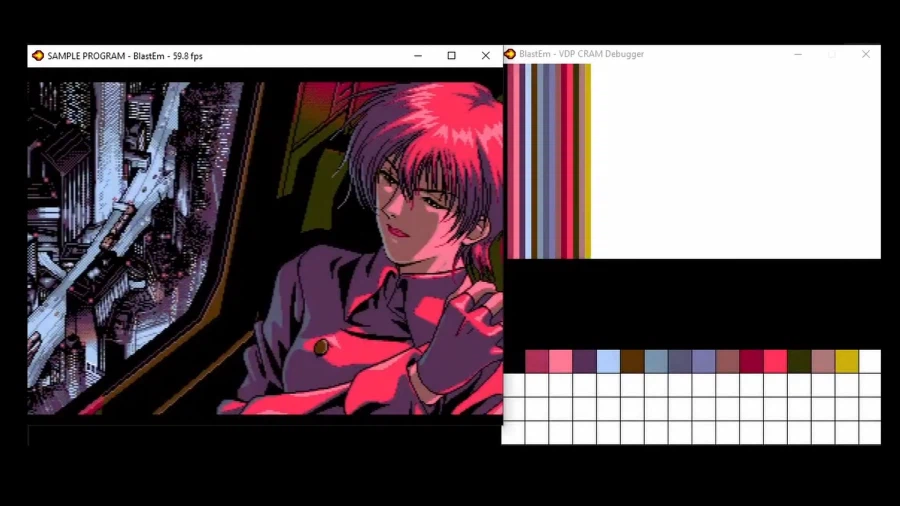Pick the gold yellow palette swatch

pos(847,361)
